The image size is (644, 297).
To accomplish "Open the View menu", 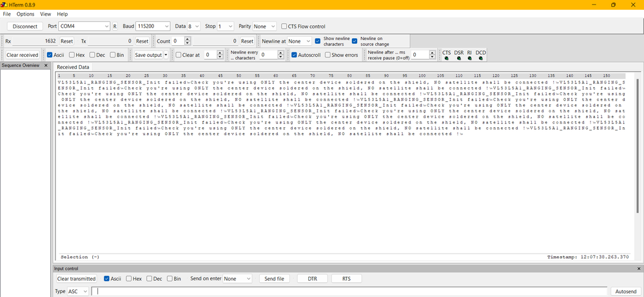I will (x=46, y=14).
